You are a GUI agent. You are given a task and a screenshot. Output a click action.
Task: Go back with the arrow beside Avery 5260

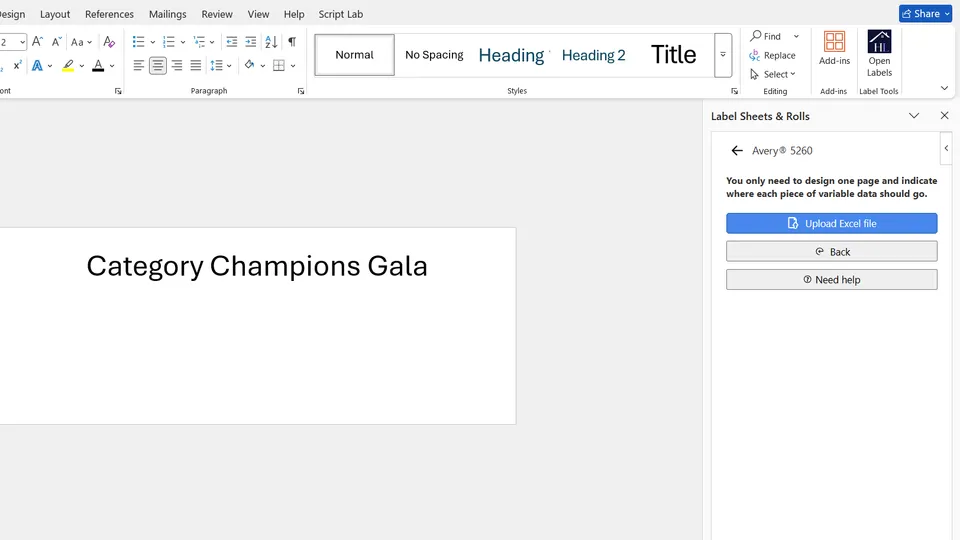737,151
